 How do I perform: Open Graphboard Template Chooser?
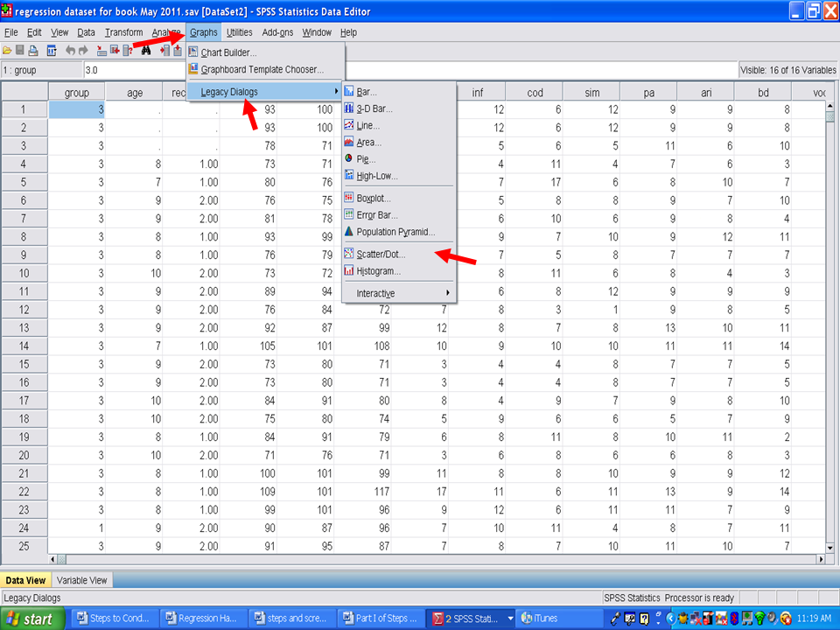click(262, 69)
